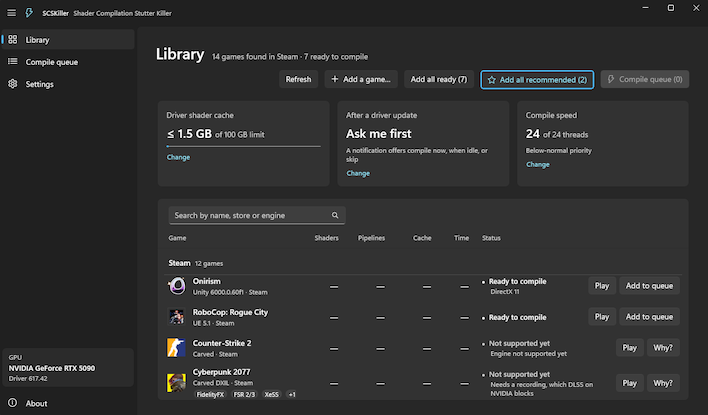708x415 pixels.
Task: Click the RoboCop: Rogue City game icon
Action: point(177,317)
